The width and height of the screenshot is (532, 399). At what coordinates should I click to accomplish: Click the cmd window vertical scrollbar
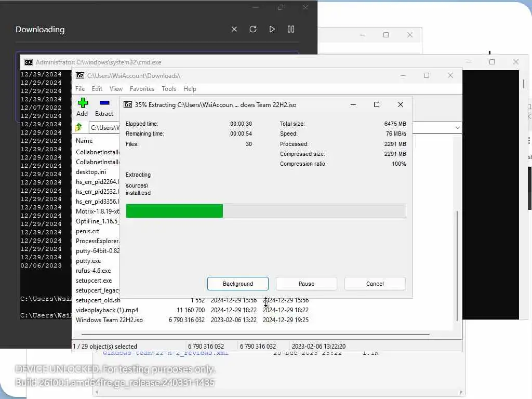[524, 84]
